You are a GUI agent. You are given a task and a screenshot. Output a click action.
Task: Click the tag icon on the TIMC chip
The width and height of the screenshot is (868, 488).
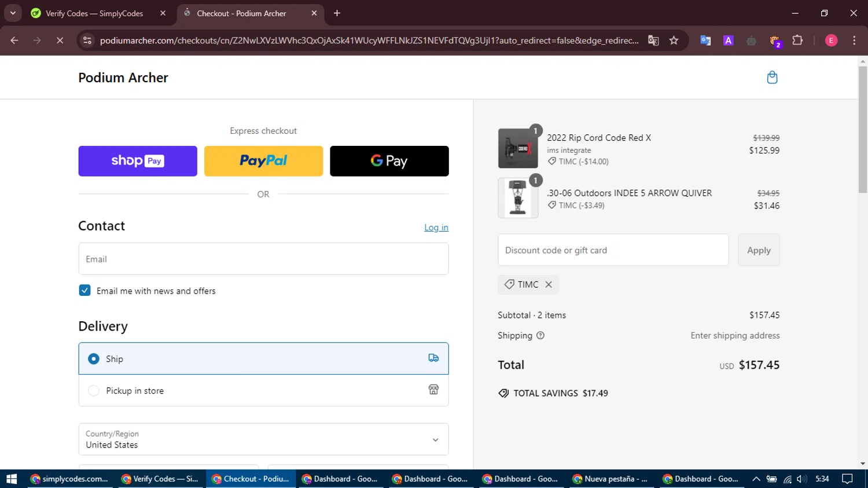point(509,284)
